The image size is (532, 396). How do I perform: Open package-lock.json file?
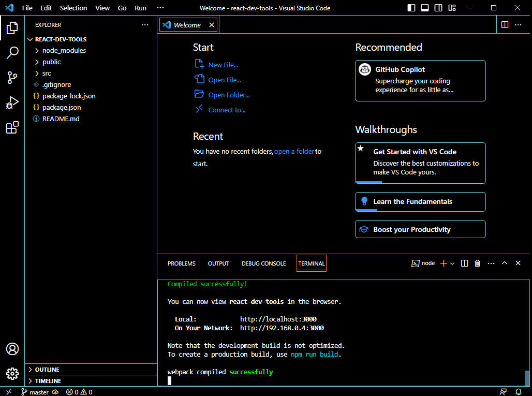(x=91, y=96)
